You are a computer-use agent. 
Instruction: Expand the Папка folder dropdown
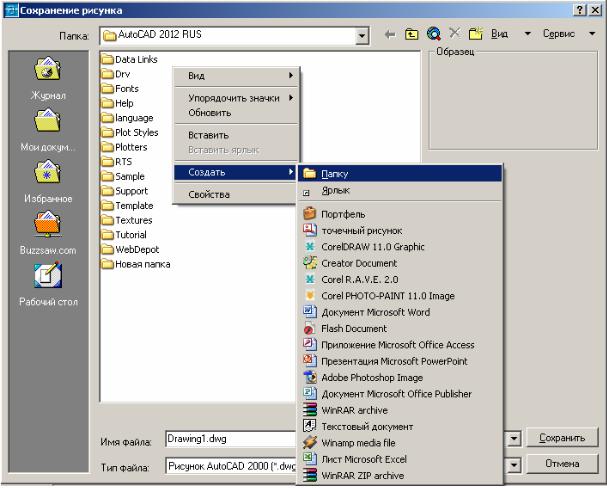362,36
